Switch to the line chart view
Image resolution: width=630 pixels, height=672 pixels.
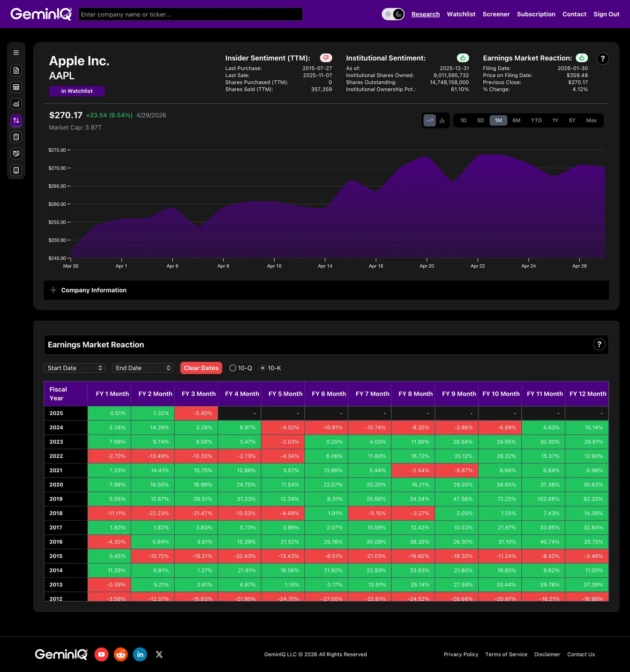(429, 120)
